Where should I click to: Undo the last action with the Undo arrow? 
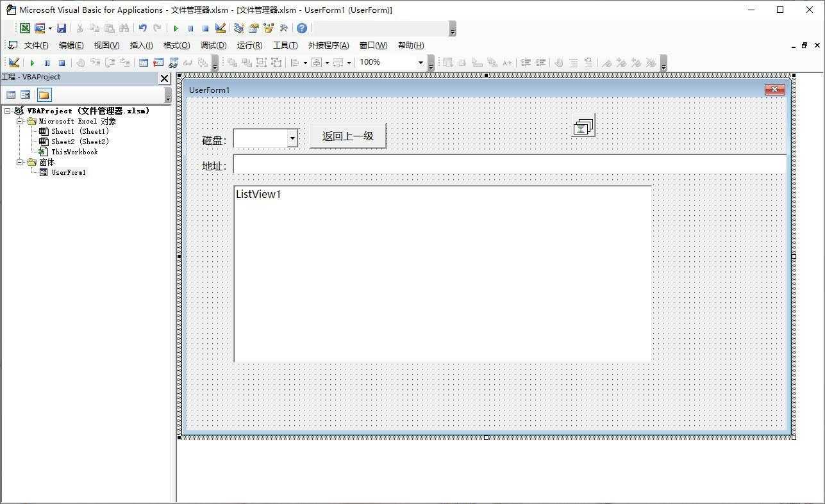pyautogui.click(x=142, y=28)
